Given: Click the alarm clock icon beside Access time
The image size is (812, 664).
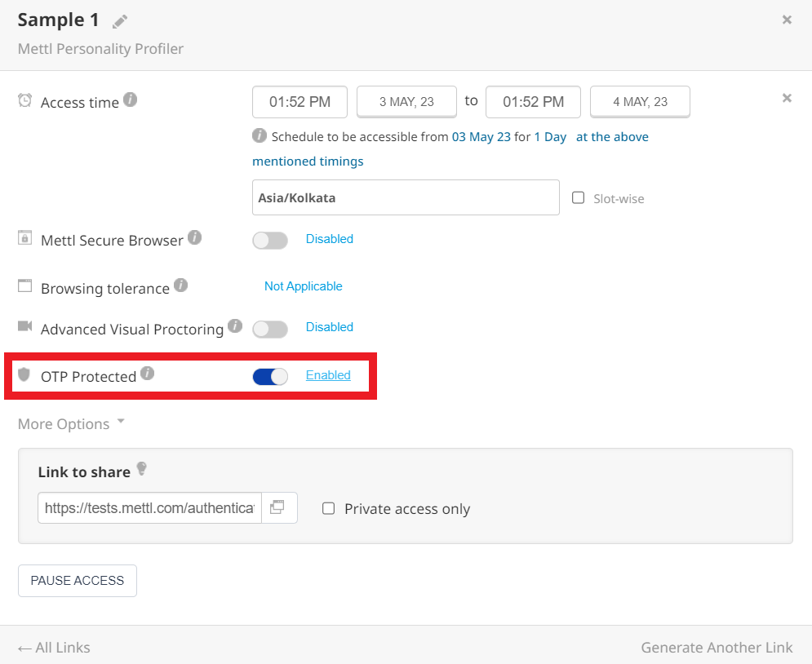Looking at the screenshot, I should pyautogui.click(x=24, y=100).
